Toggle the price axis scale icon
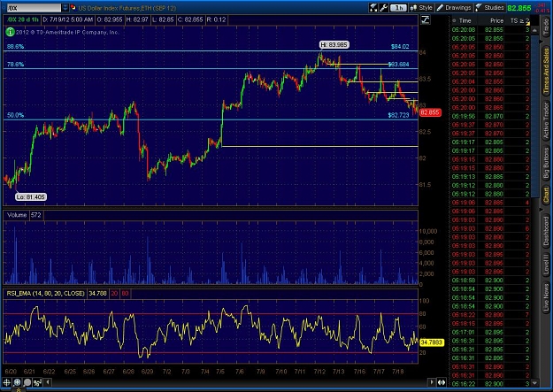This screenshot has width=553, height=392. 426,19
